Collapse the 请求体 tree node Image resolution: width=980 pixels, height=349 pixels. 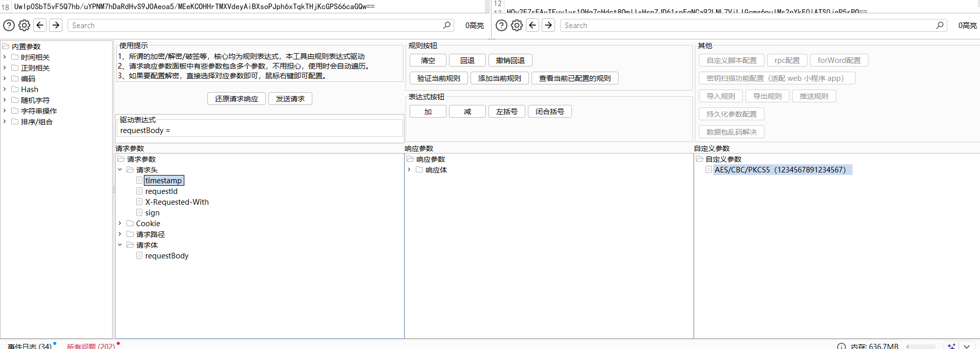click(x=120, y=245)
